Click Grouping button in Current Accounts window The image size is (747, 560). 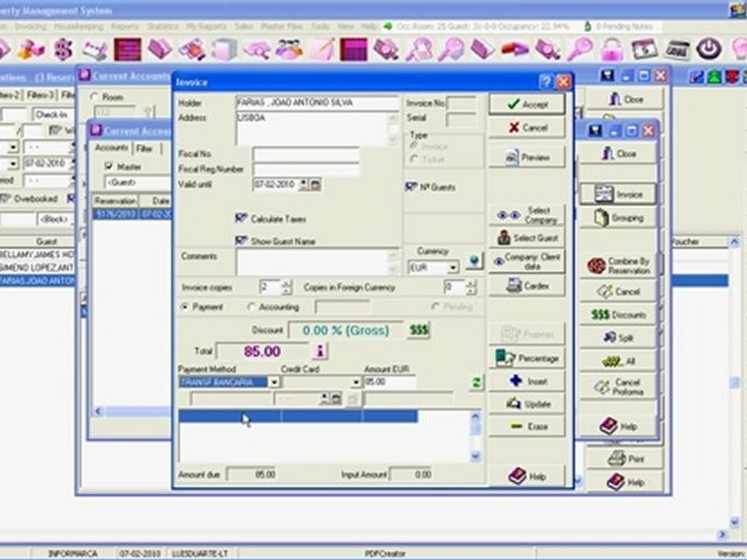pyautogui.click(x=619, y=218)
